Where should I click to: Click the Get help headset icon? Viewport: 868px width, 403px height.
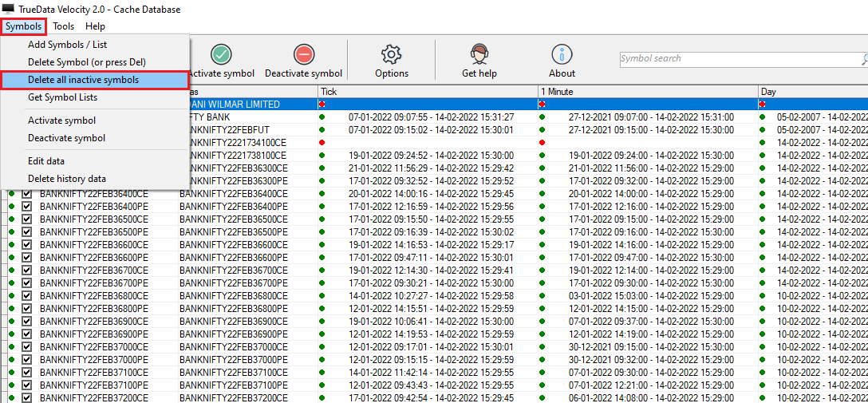[x=479, y=54]
